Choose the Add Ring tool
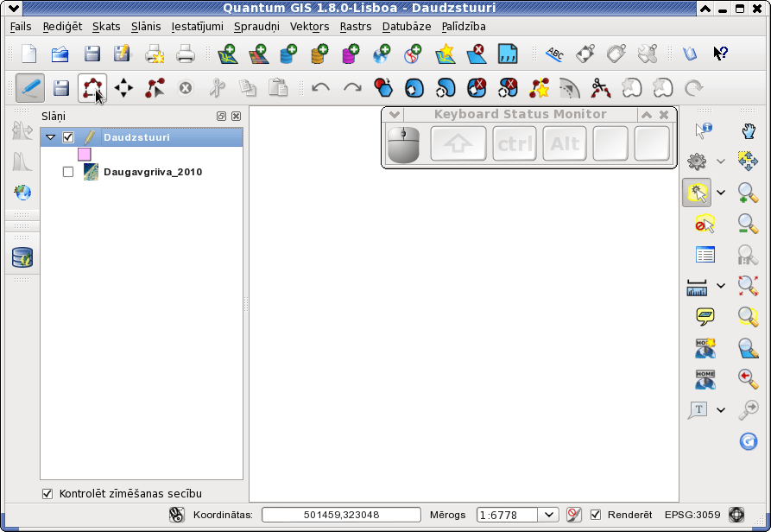This screenshot has width=771, height=532. tap(414, 88)
